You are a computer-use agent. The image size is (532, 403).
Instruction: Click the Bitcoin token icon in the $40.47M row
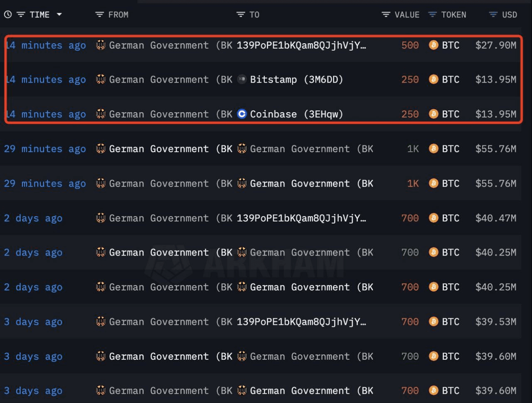(x=433, y=218)
